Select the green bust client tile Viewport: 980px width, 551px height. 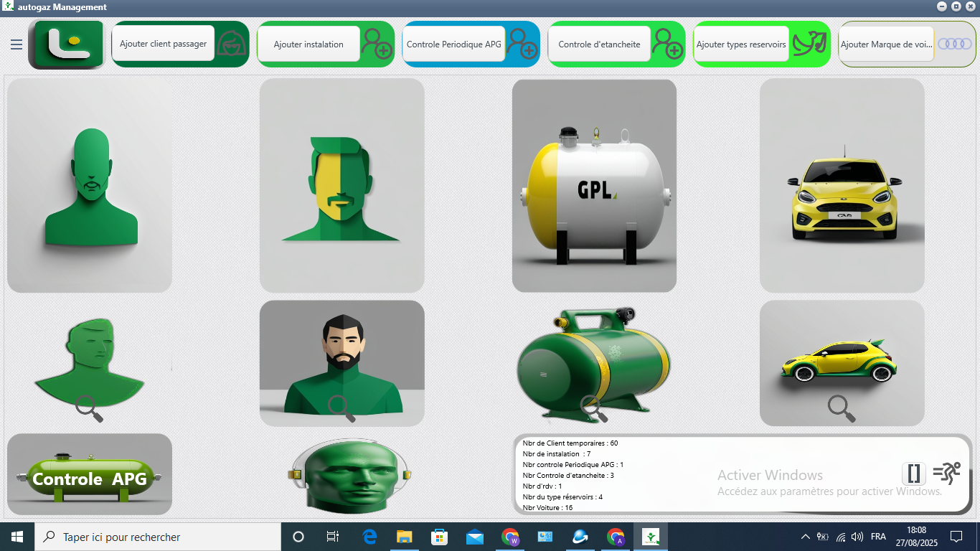click(x=90, y=185)
